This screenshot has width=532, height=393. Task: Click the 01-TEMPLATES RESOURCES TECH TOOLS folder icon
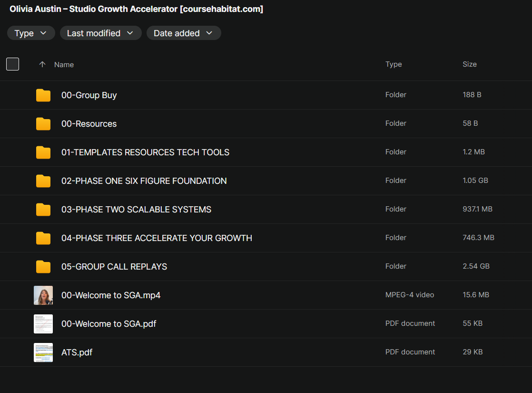(x=43, y=152)
